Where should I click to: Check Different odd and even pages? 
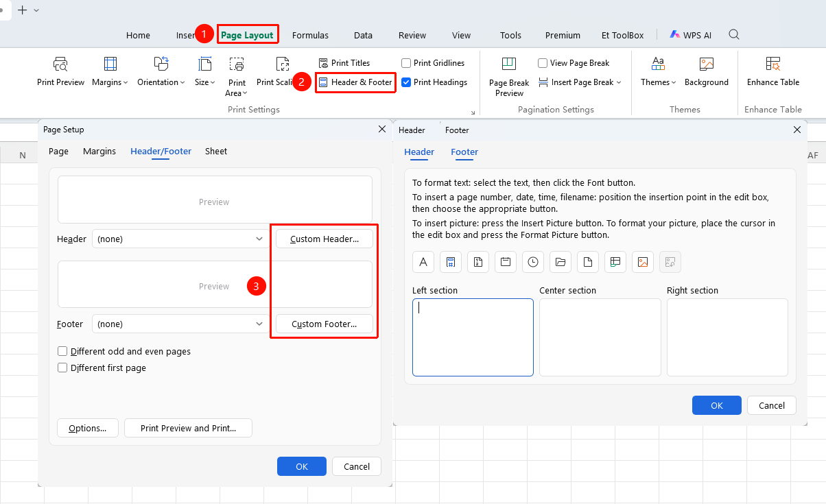[x=63, y=351]
